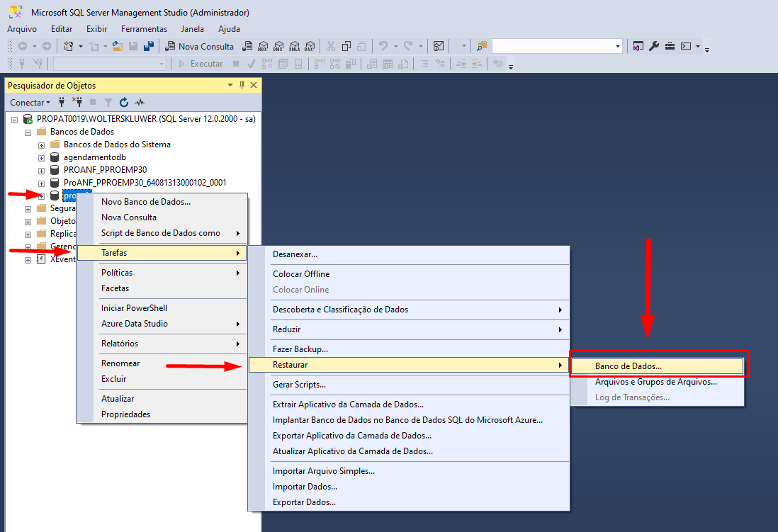Screen dimensions: 778x532
Task: Open Script de Banco de Dados como submenu
Action: (162, 233)
